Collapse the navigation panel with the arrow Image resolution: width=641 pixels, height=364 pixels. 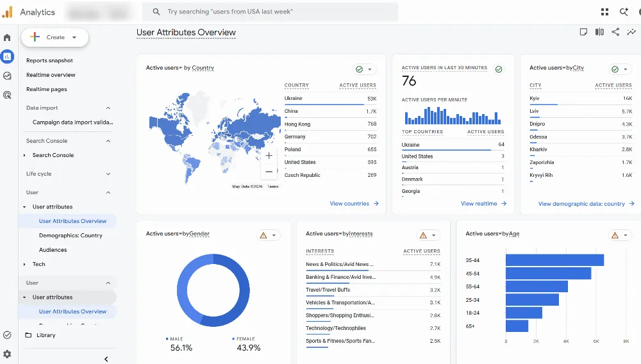pyautogui.click(x=106, y=359)
